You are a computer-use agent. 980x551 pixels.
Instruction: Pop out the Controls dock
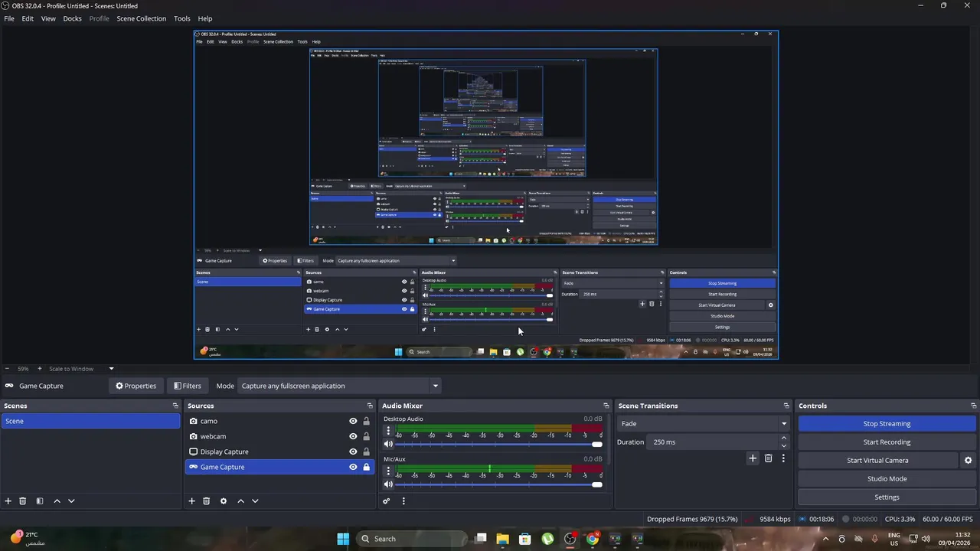(974, 406)
